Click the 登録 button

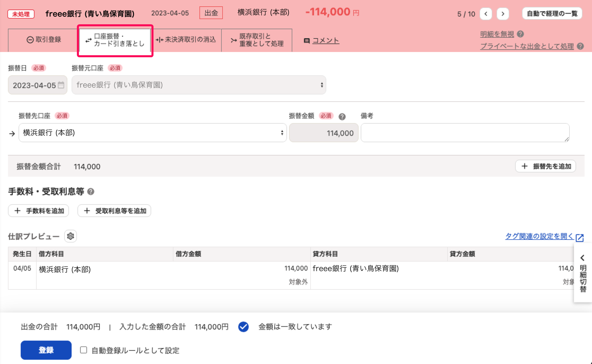pyautogui.click(x=46, y=350)
